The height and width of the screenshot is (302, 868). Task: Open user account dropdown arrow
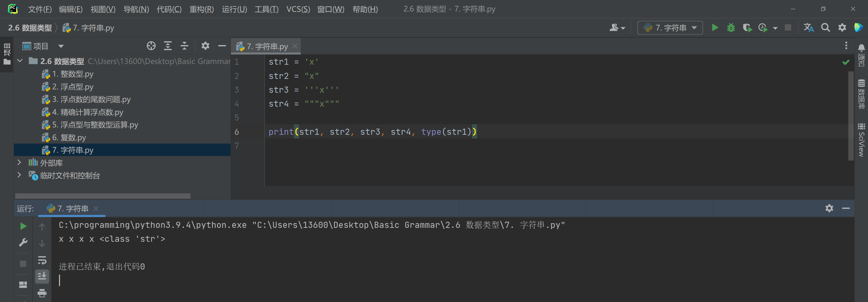point(623,28)
